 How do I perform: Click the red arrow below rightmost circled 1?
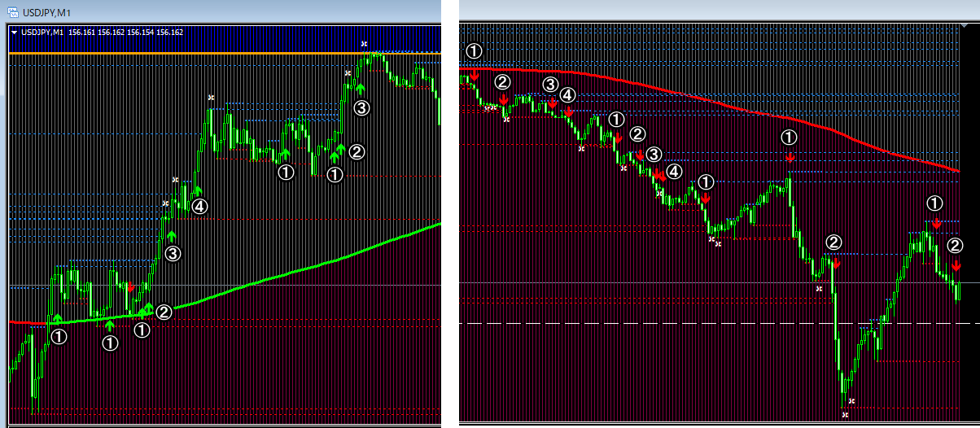coord(936,222)
